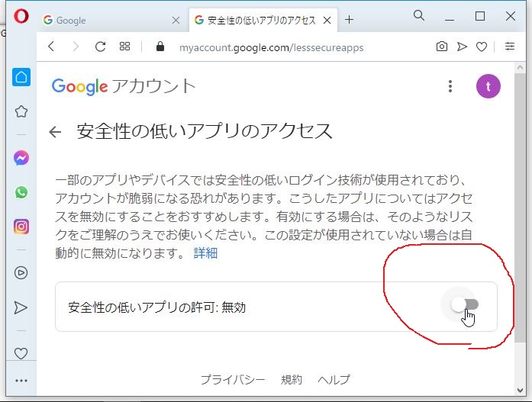Open a new tab with plus button

(x=349, y=20)
